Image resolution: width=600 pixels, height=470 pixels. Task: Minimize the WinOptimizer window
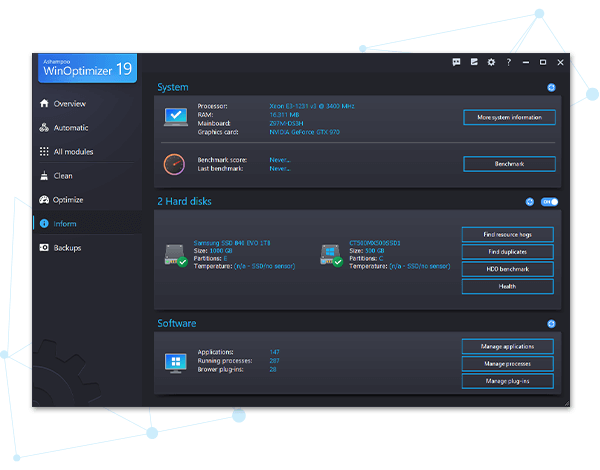pos(526,62)
